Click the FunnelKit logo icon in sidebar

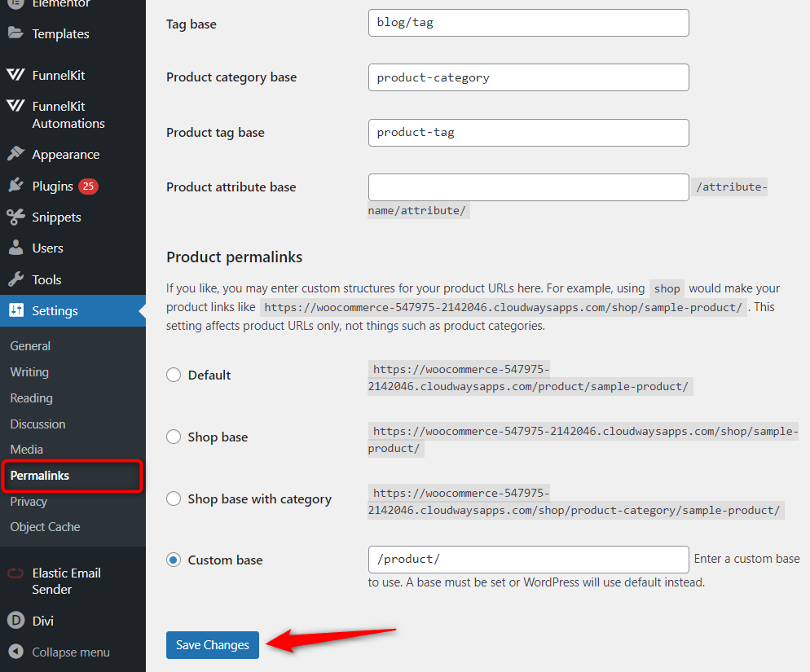coord(15,75)
